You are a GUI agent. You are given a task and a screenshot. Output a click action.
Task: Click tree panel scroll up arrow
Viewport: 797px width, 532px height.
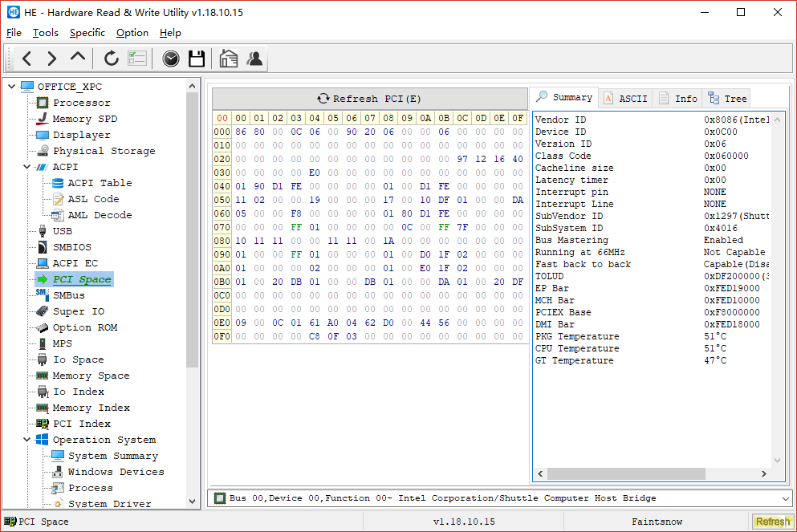192,87
